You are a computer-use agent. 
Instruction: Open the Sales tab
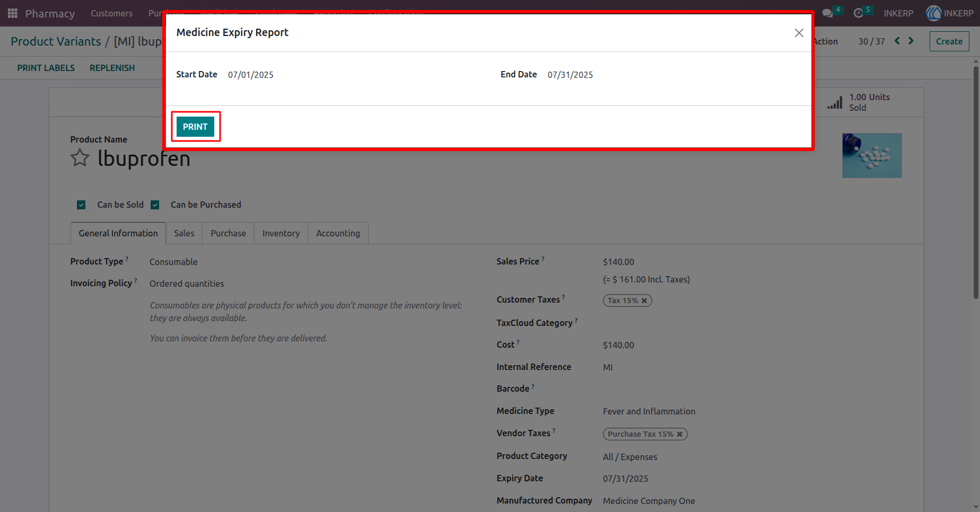(184, 233)
